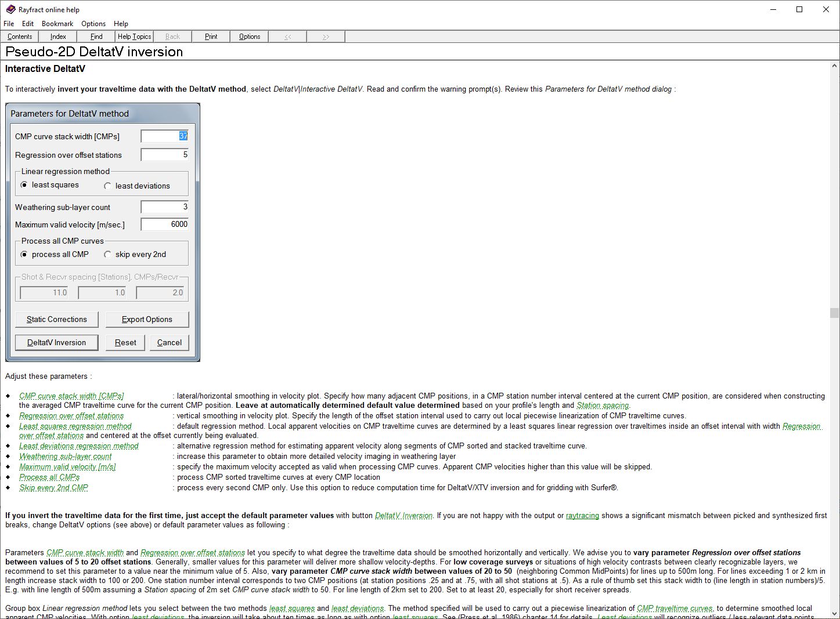This screenshot has height=619, width=840.
Task: Open the Regression over offset stations bullet link
Action: 71,416
